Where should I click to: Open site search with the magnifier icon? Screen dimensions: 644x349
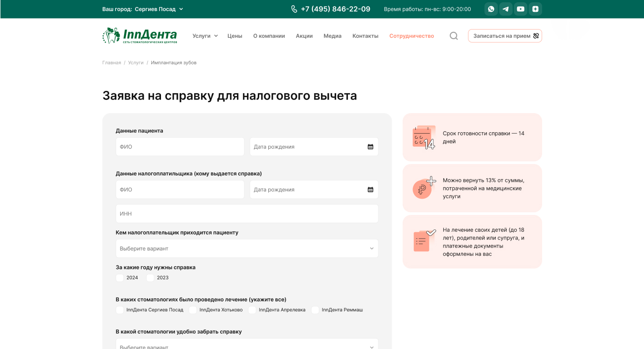[453, 36]
